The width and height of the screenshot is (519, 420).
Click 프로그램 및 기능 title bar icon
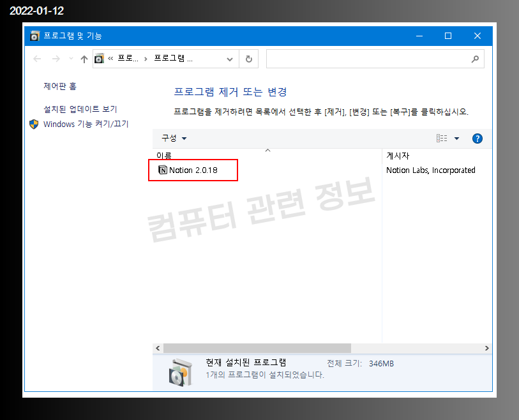[x=34, y=36]
